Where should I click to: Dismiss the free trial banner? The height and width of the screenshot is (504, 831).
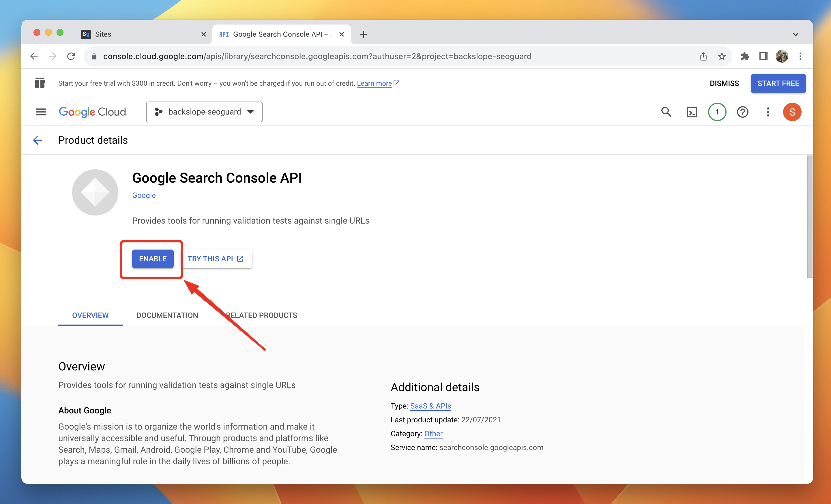724,83
